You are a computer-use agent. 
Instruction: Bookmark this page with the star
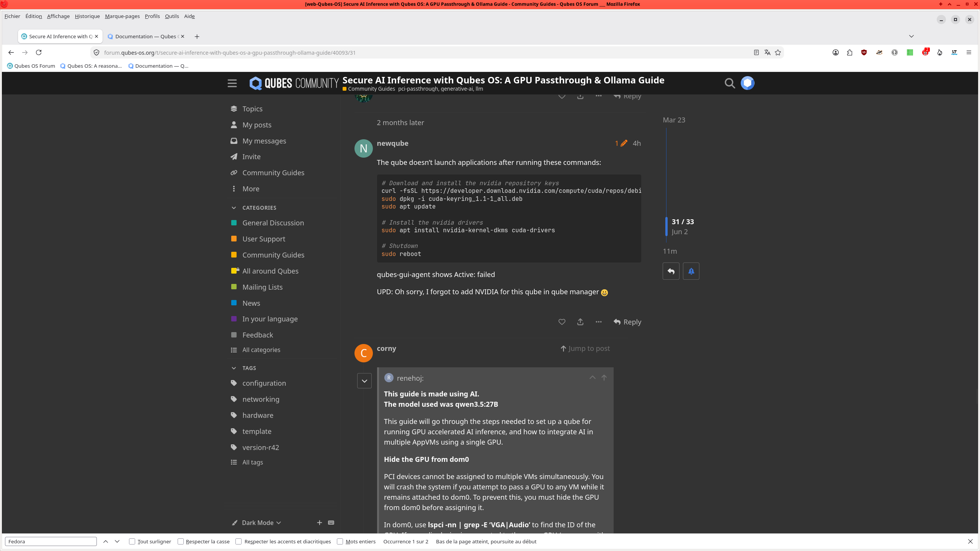click(778, 52)
